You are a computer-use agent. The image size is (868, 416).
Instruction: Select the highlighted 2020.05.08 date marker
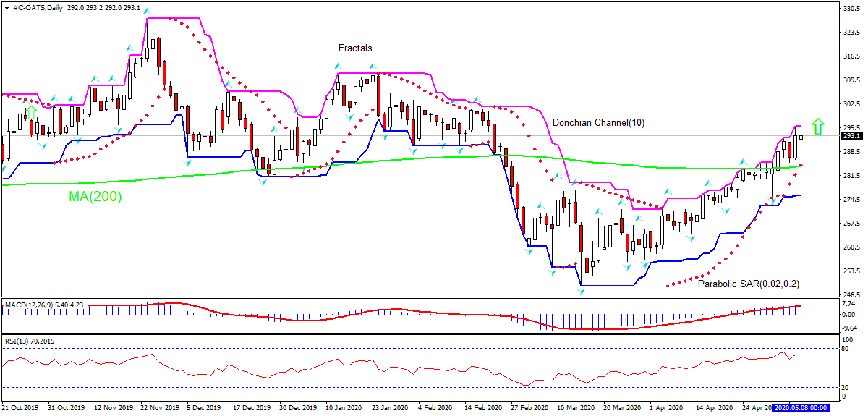[x=800, y=408]
